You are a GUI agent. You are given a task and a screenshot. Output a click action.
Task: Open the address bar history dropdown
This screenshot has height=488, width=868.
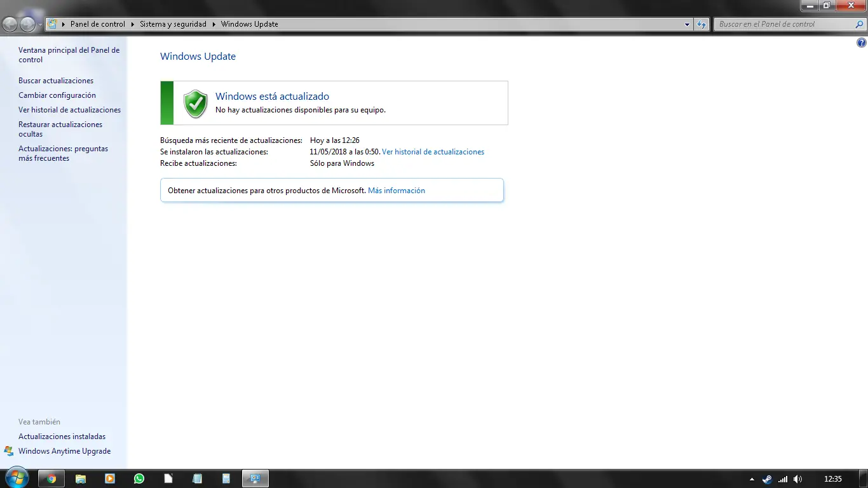pos(687,24)
